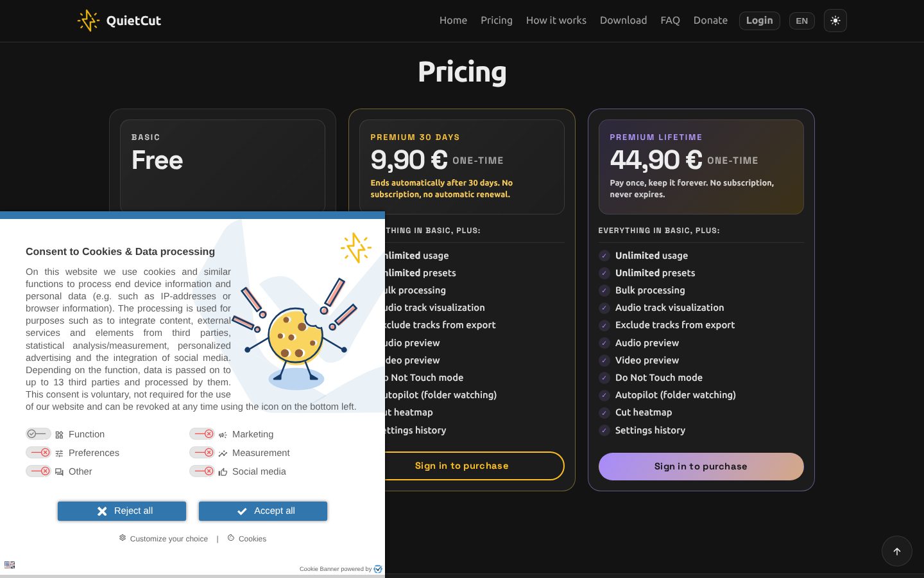
Task: Click the lightning logo inside the cookie banner
Action: [x=356, y=248]
